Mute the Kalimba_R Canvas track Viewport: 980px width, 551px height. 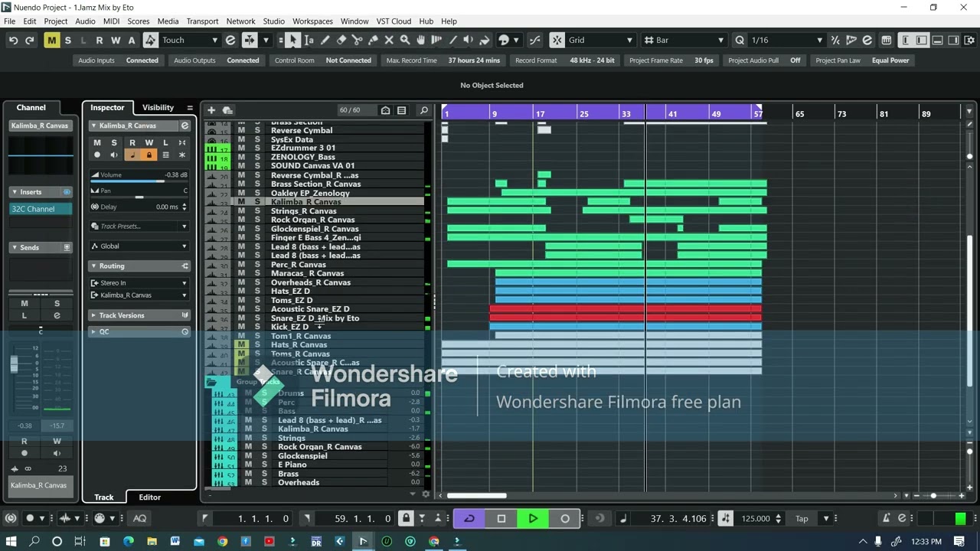point(241,202)
